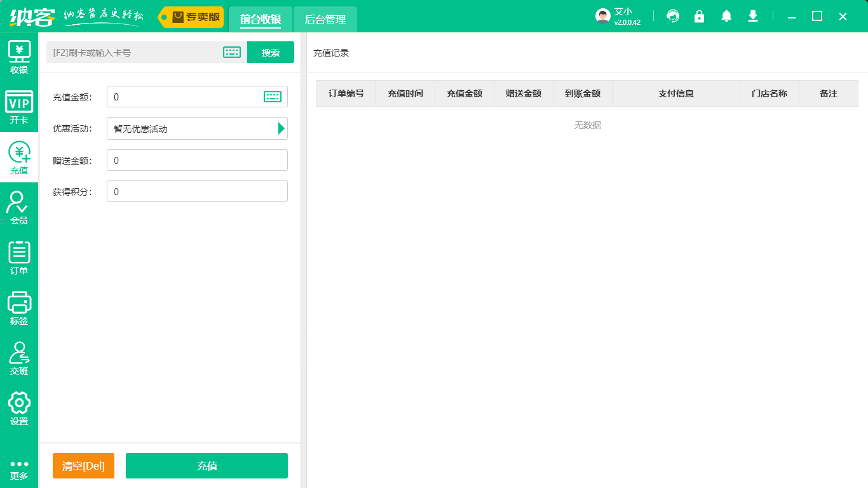Click the card number search input field
This screenshot has height=488, width=868.
pos(133,53)
